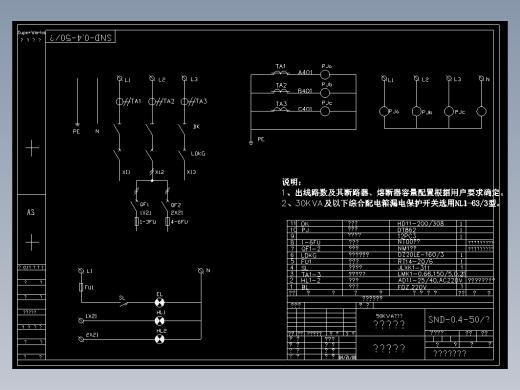520x390 pixels.
Task: Click note line 1 about 出线路数及其断路器
Action: point(392,192)
